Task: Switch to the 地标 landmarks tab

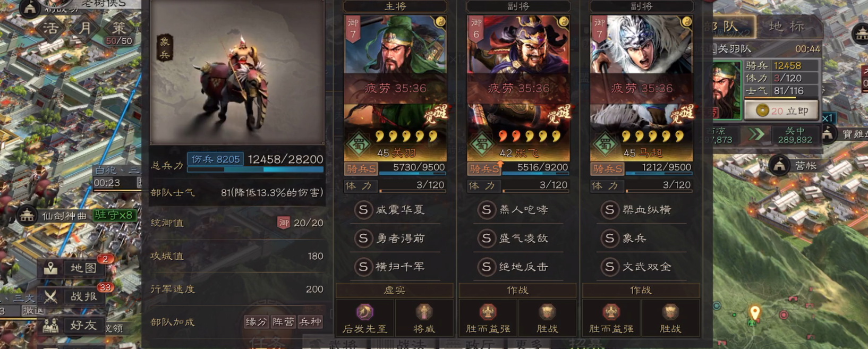Action: coord(786,26)
